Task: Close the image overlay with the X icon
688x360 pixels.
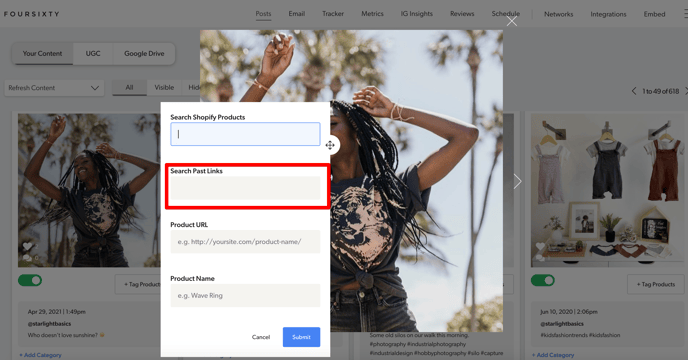Action: tap(512, 21)
